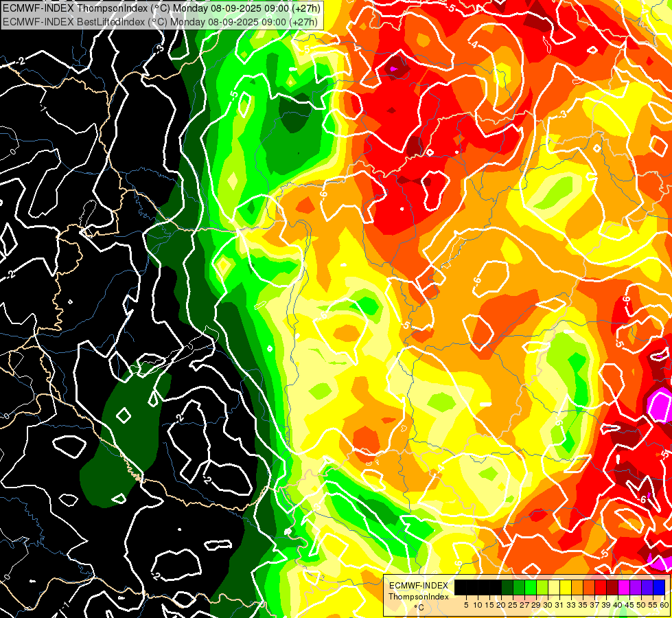
Task: Click the legend scale number 27
Action: (x=524, y=605)
